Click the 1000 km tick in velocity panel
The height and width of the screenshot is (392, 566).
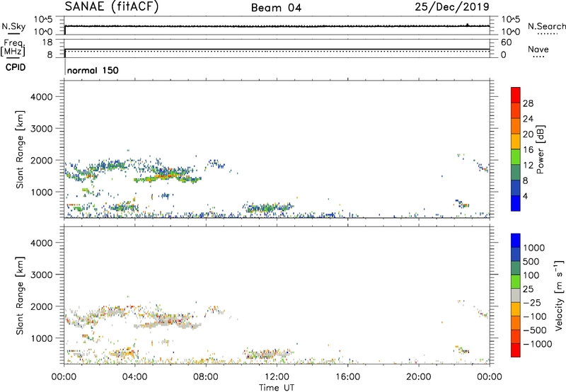click(42, 338)
